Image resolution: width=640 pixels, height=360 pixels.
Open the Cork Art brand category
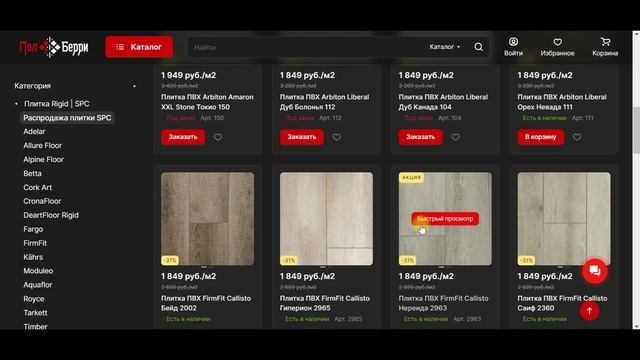(x=38, y=187)
